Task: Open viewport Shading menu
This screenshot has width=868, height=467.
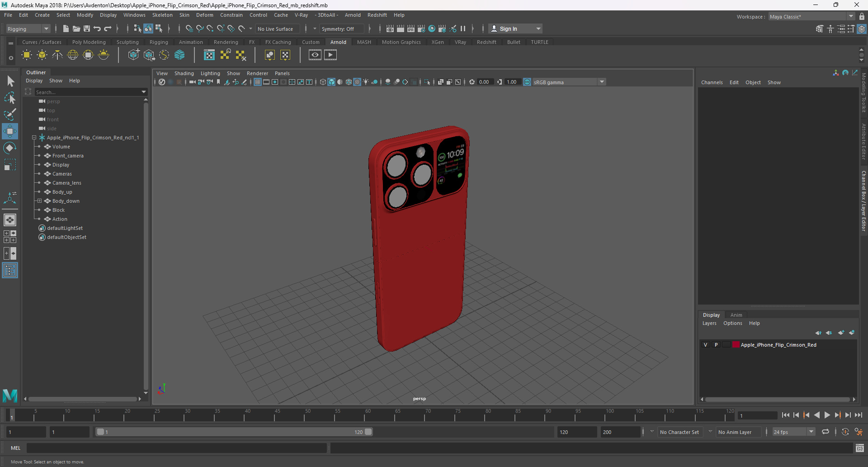Action: click(x=184, y=73)
